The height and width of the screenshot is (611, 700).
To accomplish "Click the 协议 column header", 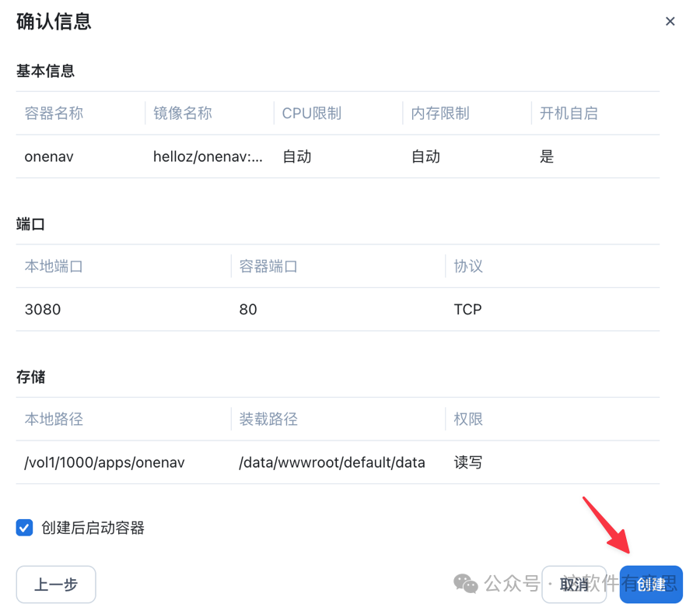I will coord(468,266).
